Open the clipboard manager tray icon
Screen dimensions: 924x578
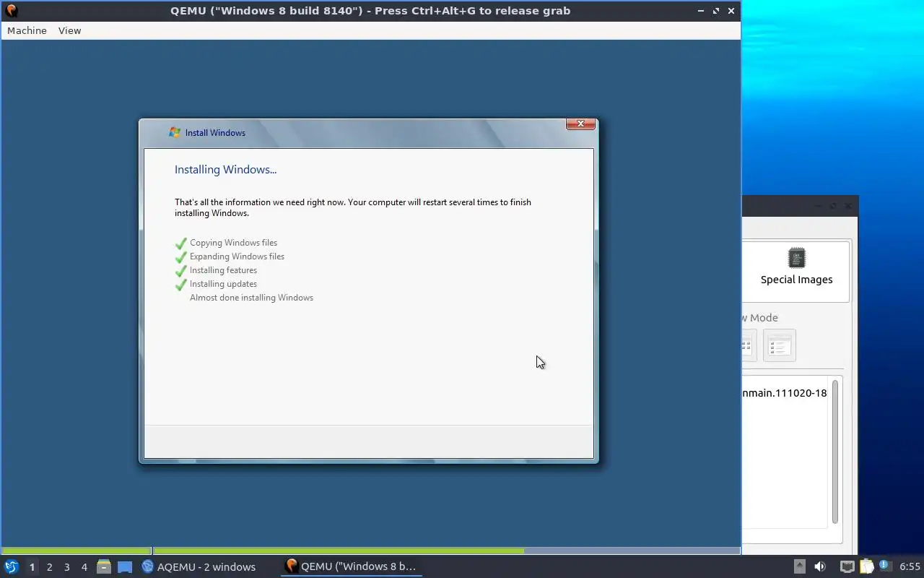tap(866, 566)
